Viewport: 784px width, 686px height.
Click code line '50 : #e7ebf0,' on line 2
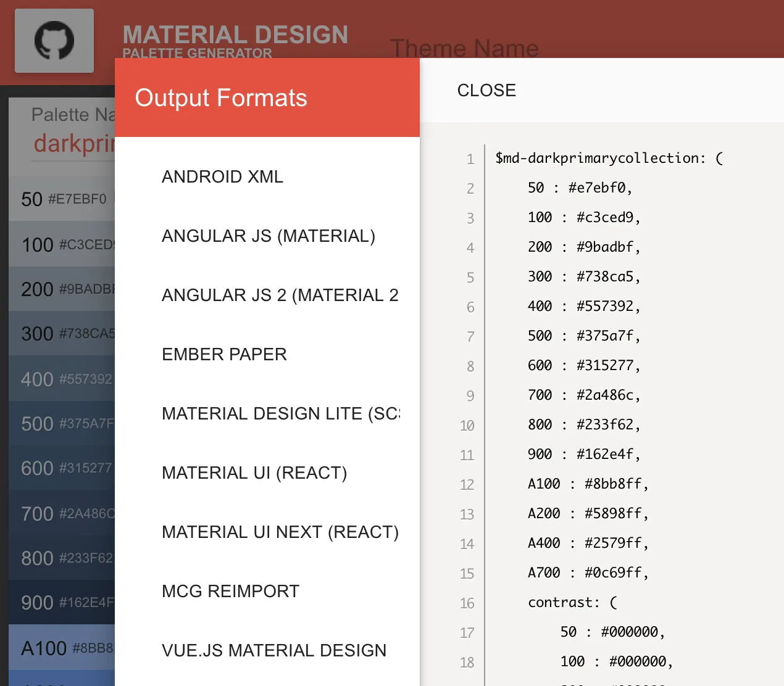point(580,188)
